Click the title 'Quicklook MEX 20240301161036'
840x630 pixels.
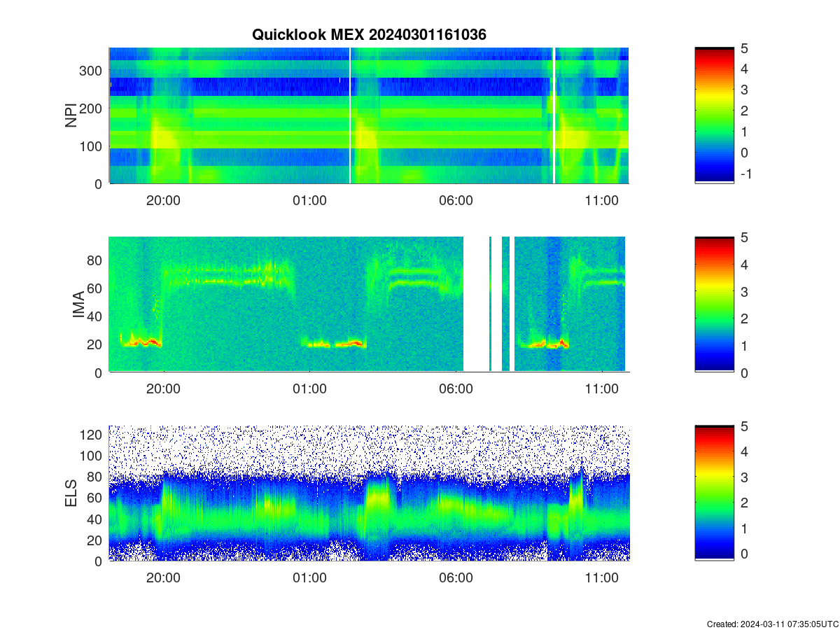pyautogui.click(x=369, y=34)
